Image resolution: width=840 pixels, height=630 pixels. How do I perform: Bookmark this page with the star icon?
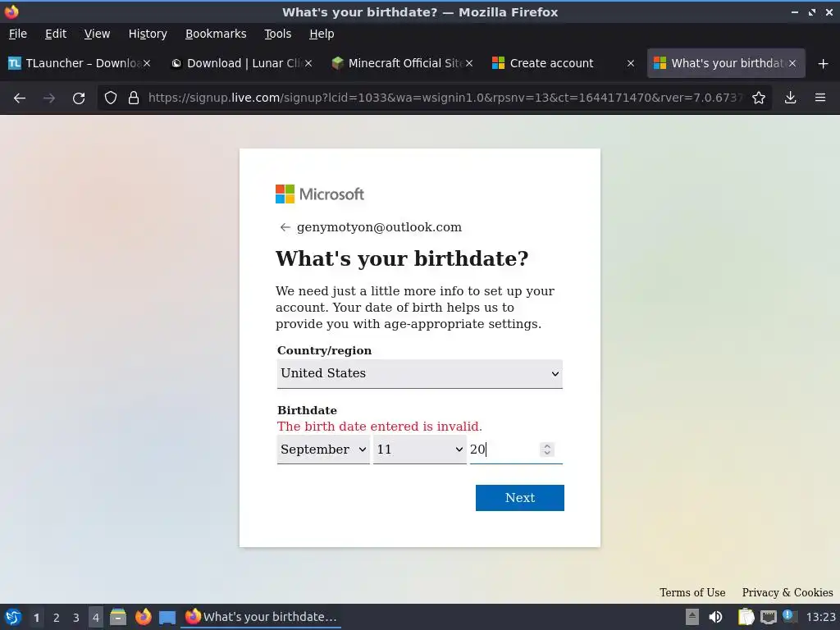[759, 98]
